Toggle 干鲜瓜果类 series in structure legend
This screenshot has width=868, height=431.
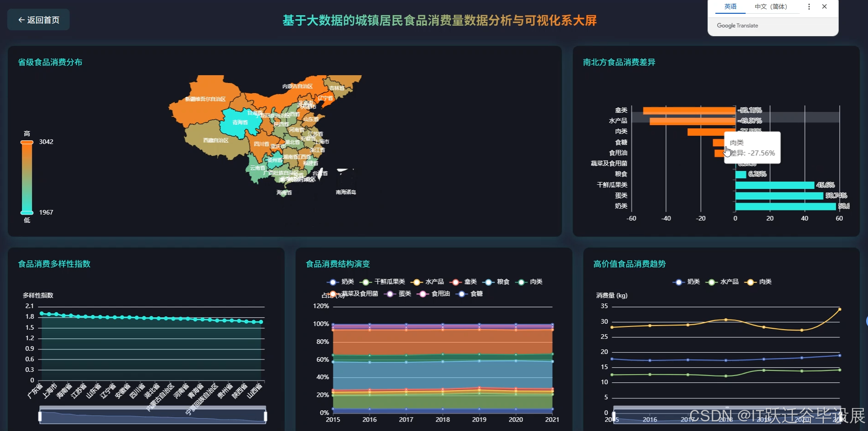383,282
